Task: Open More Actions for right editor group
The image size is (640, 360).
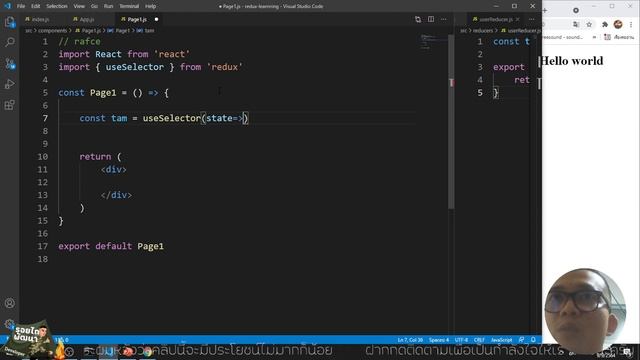Action: [531, 19]
